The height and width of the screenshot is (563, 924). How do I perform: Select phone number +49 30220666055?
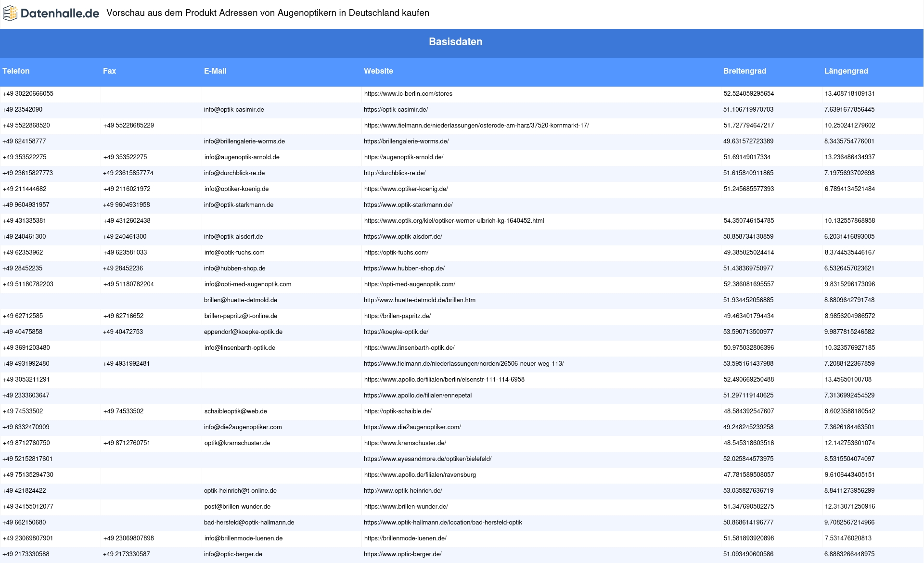point(28,94)
